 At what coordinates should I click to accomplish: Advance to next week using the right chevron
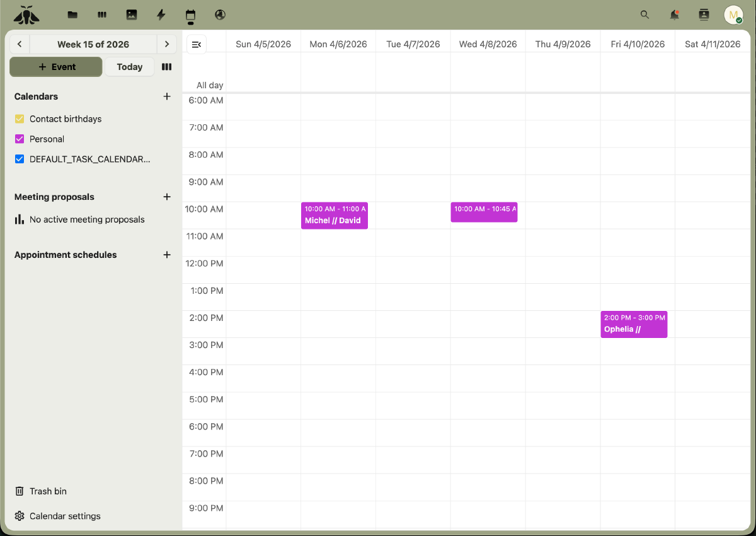pos(167,44)
